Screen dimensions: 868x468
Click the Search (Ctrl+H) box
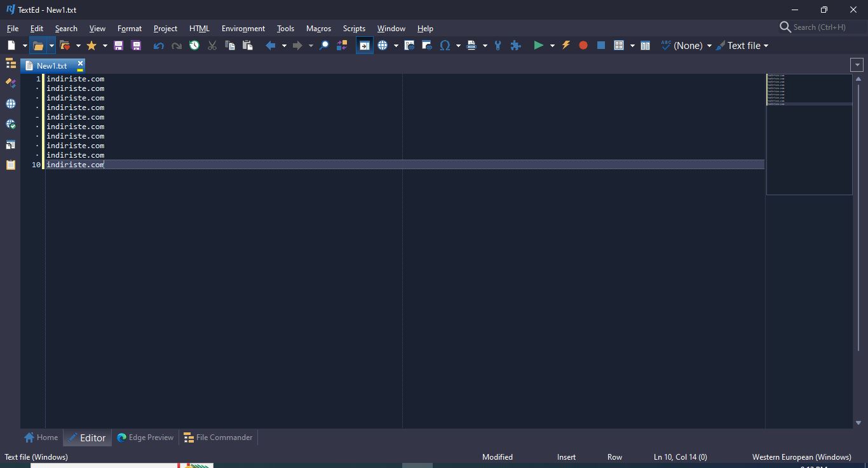click(820, 27)
